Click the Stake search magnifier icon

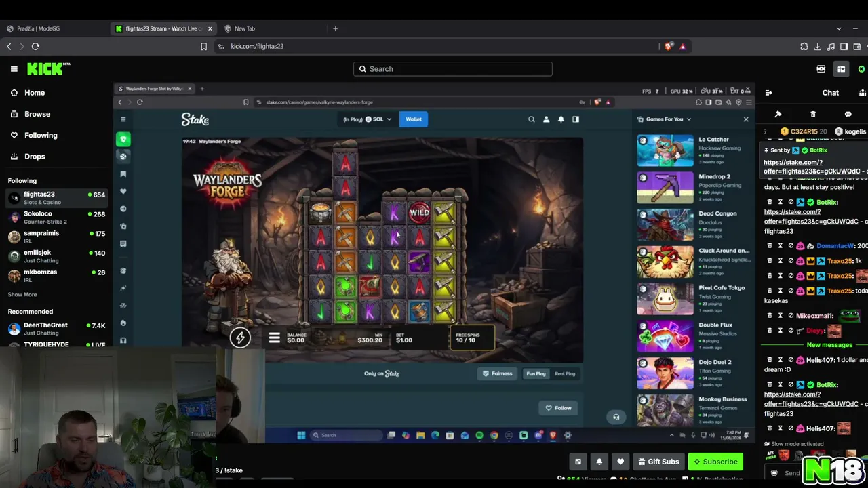(x=532, y=119)
